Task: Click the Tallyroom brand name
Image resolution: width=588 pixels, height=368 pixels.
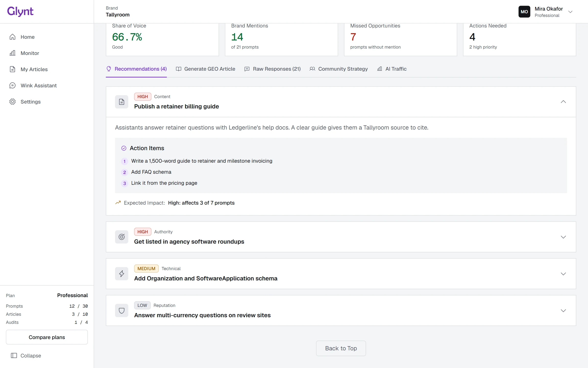Action: 118,15
